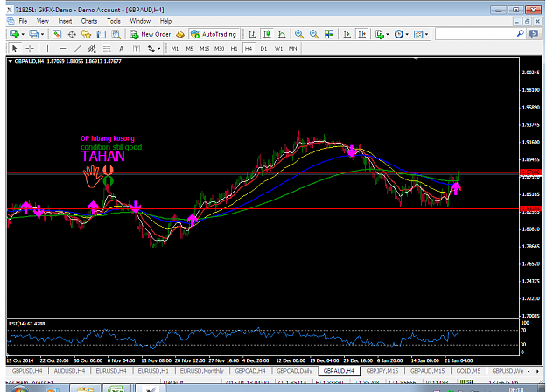Open the Tools menu

pyautogui.click(x=114, y=21)
